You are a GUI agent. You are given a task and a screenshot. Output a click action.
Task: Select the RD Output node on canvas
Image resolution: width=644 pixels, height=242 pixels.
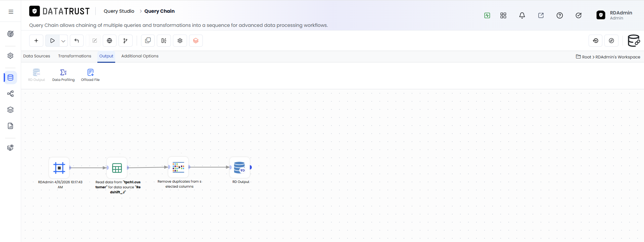[240, 167]
